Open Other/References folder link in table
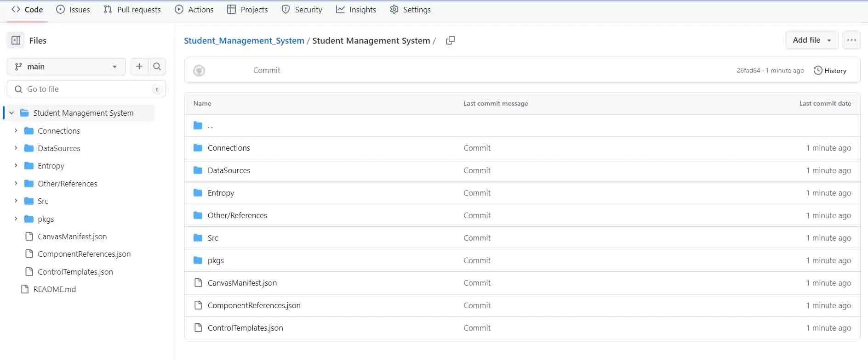868x360 pixels. pyautogui.click(x=237, y=215)
